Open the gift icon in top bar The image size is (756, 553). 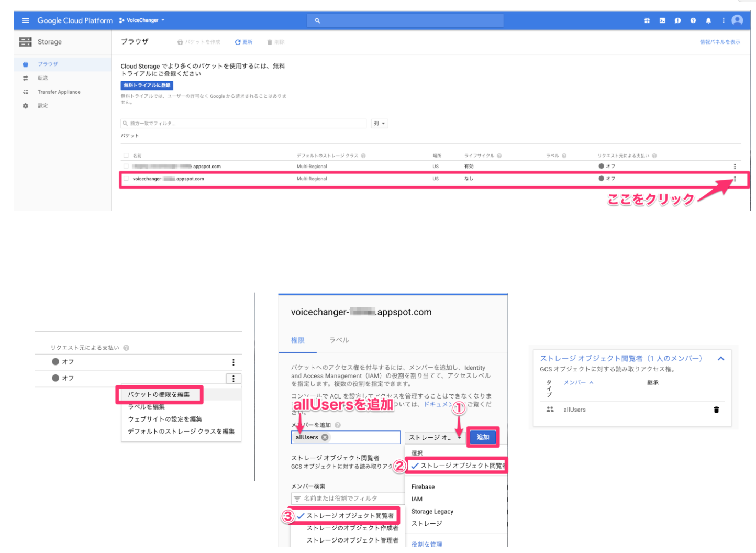pyautogui.click(x=647, y=20)
